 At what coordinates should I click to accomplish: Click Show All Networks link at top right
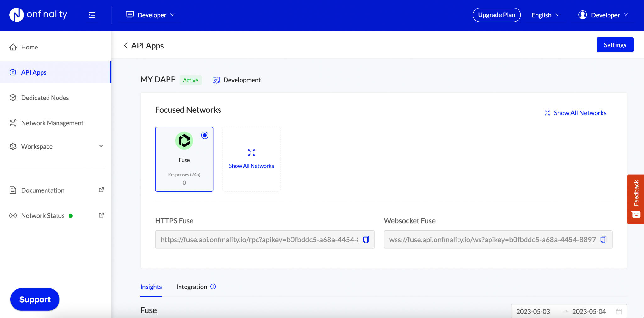point(580,113)
